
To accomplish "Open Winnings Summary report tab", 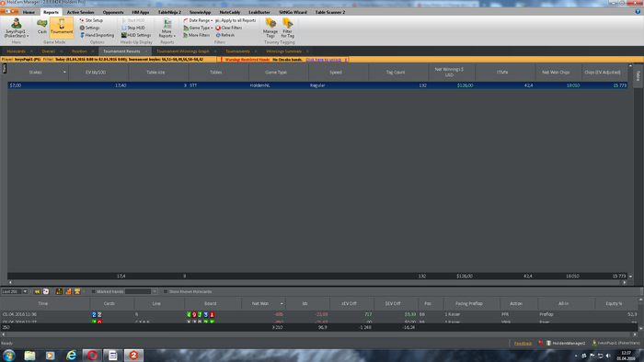I will coord(283,51).
